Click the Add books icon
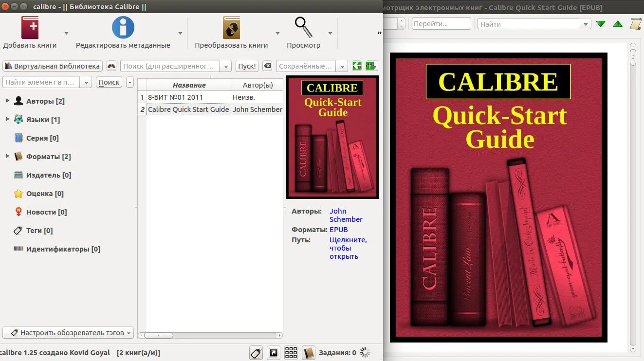 (30, 27)
